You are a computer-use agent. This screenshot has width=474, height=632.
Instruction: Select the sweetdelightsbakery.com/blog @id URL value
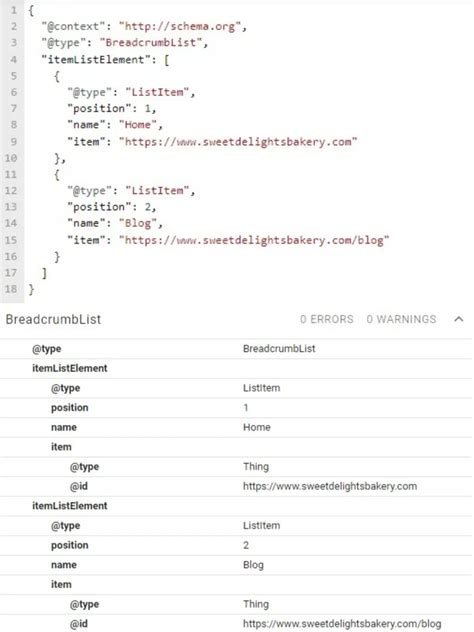click(342, 624)
